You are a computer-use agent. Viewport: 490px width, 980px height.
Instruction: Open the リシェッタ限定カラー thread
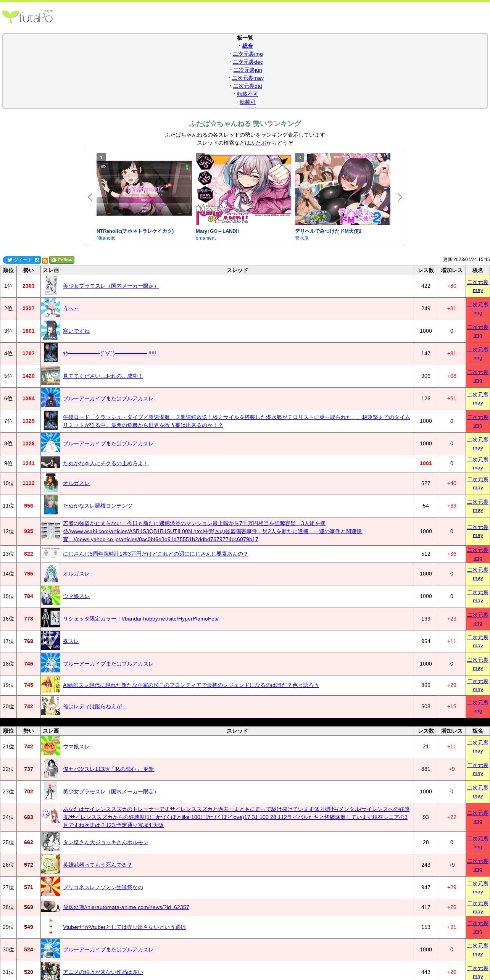pos(141,619)
